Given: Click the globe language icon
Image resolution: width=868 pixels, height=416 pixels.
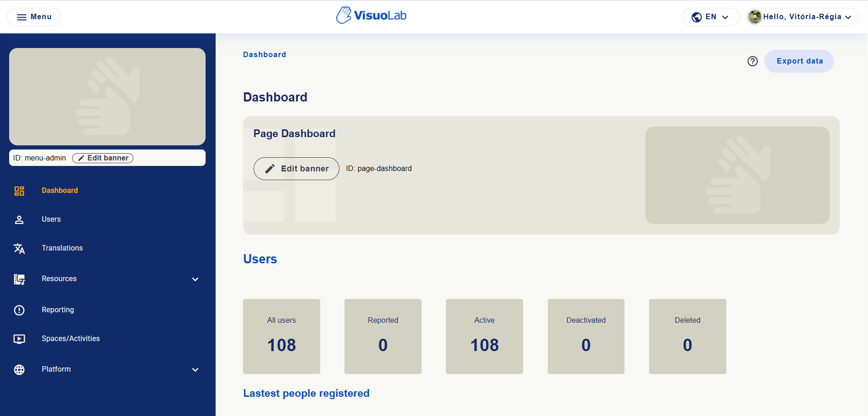Looking at the screenshot, I should [696, 17].
